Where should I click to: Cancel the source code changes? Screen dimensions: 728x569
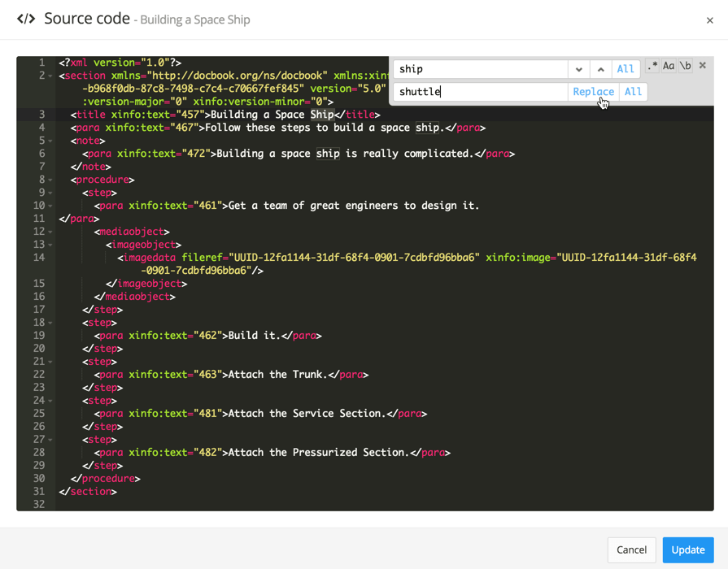(631, 549)
